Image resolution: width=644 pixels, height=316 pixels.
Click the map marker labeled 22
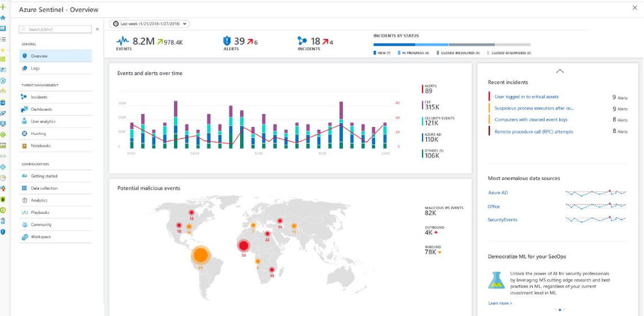tap(267, 234)
